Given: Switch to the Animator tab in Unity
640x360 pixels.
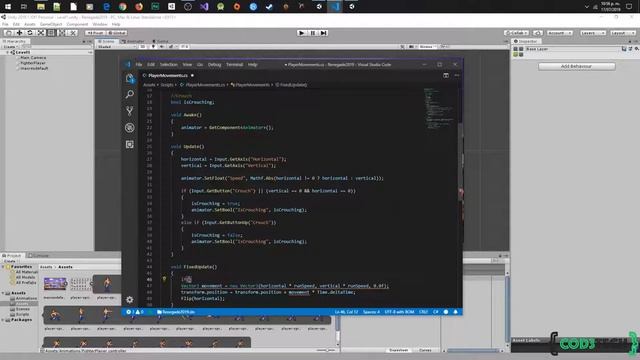Looking at the screenshot, I should point(133,41).
